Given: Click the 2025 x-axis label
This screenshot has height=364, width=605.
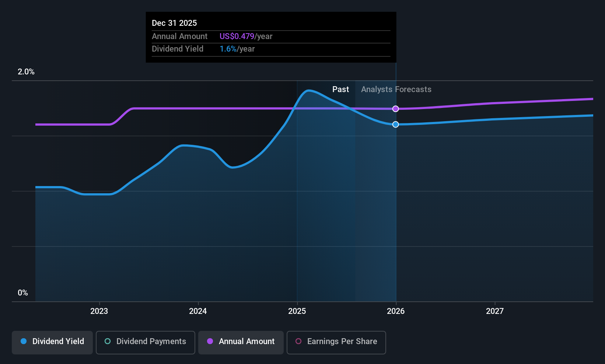Looking at the screenshot, I should point(297,311).
